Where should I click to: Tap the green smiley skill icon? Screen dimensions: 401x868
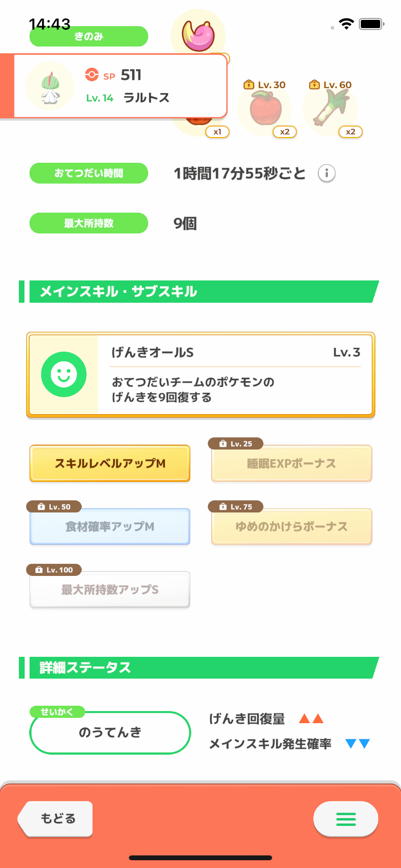point(64,374)
